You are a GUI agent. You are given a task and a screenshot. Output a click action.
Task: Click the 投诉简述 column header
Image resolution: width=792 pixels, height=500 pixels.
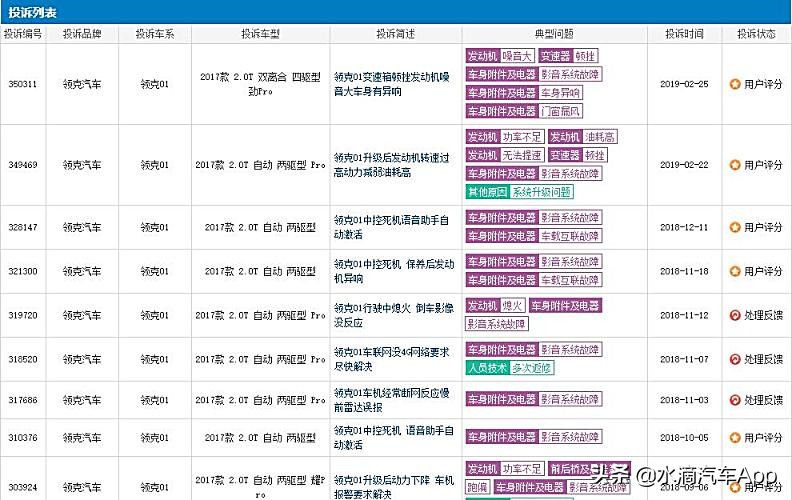click(x=395, y=34)
